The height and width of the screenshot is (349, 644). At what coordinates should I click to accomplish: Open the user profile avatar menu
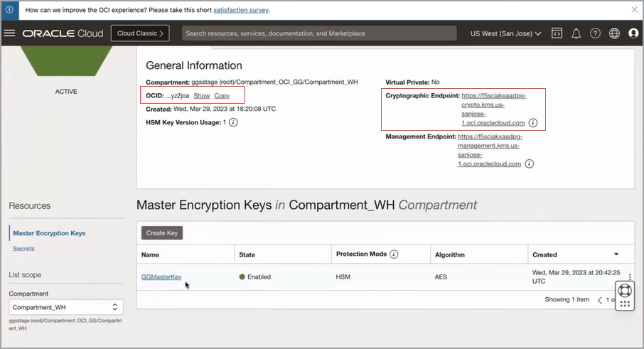[633, 33]
